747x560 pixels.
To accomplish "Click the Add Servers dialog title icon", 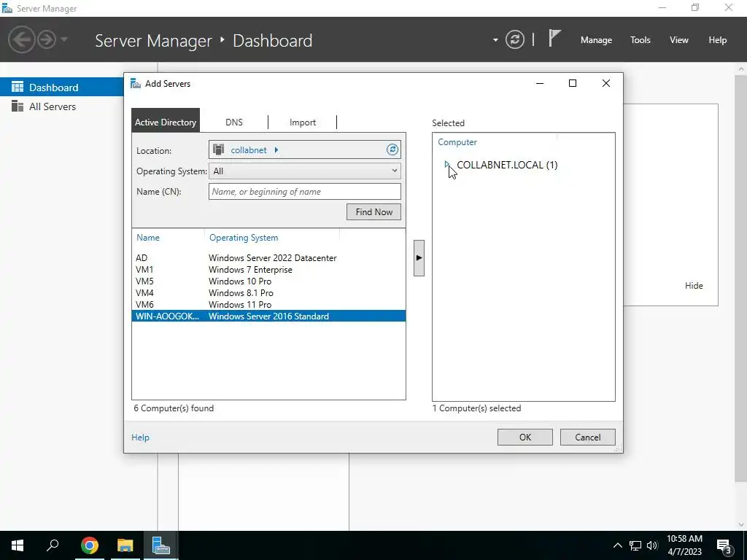I will [136, 84].
